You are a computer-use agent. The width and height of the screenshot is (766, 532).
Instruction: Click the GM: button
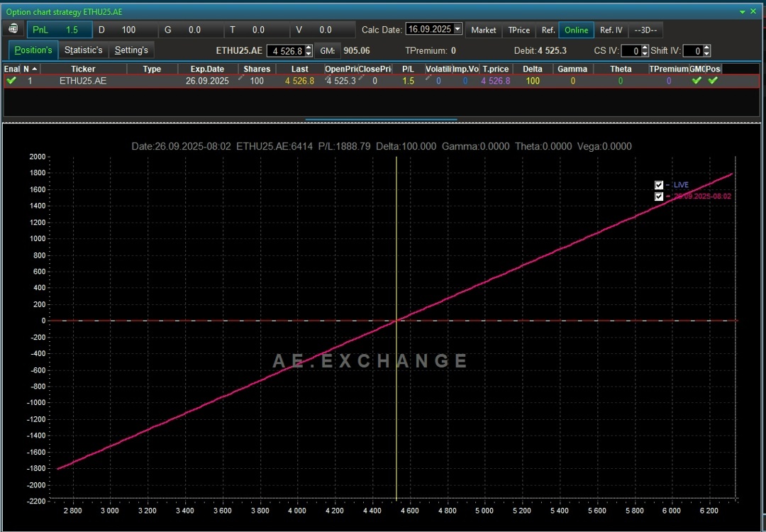(x=327, y=50)
